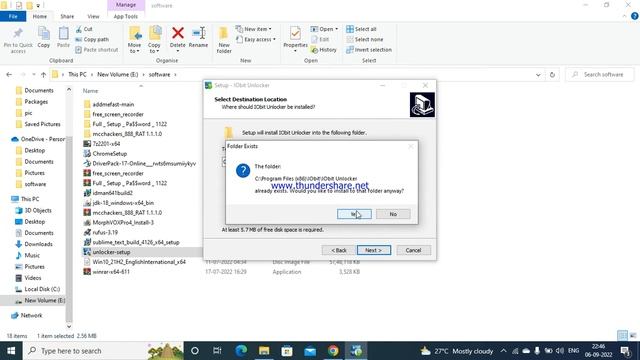This screenshot has height=360, width=640.
Task: Refresh the software folder view
Action: 552,75
